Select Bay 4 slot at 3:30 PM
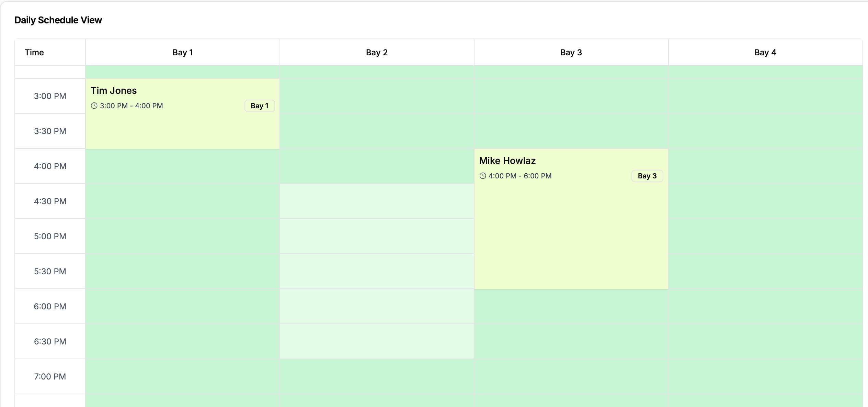 [765, 131]
